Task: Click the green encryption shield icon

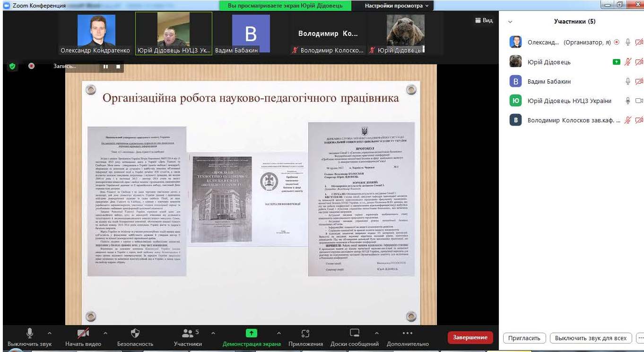Action: pos(13,67)
